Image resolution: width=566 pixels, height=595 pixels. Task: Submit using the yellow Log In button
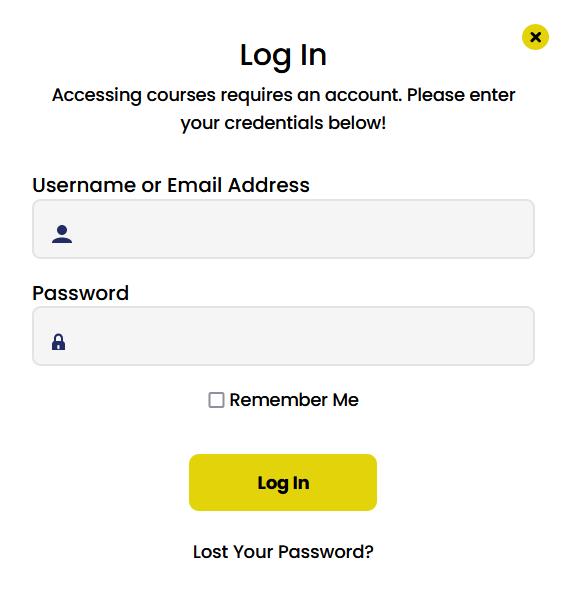pos(283,482)
